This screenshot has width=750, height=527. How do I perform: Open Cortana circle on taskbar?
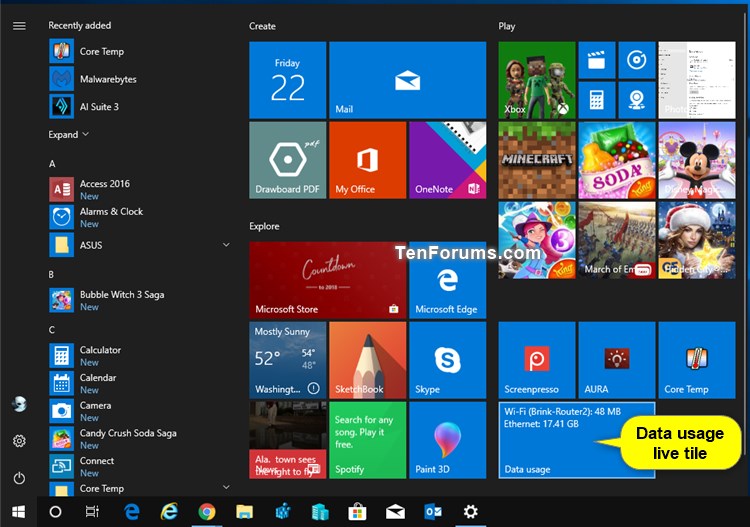coord(55,512)
